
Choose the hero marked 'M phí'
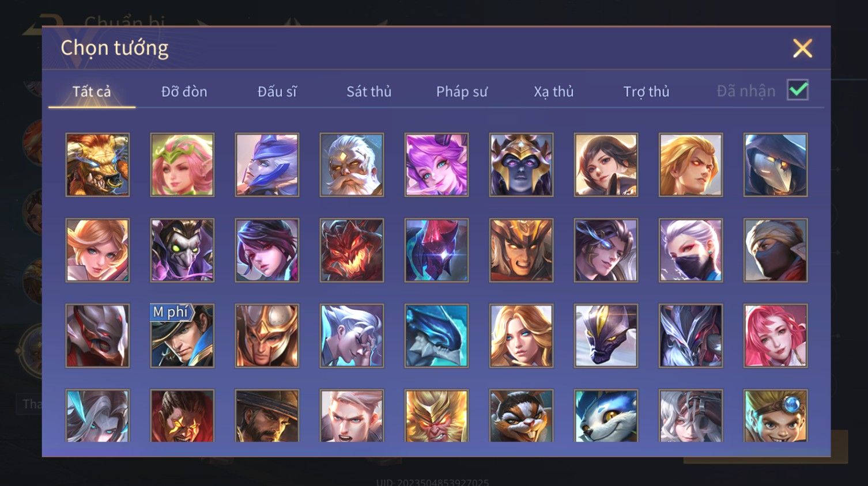pyautogui.click(x=182, y=336)
